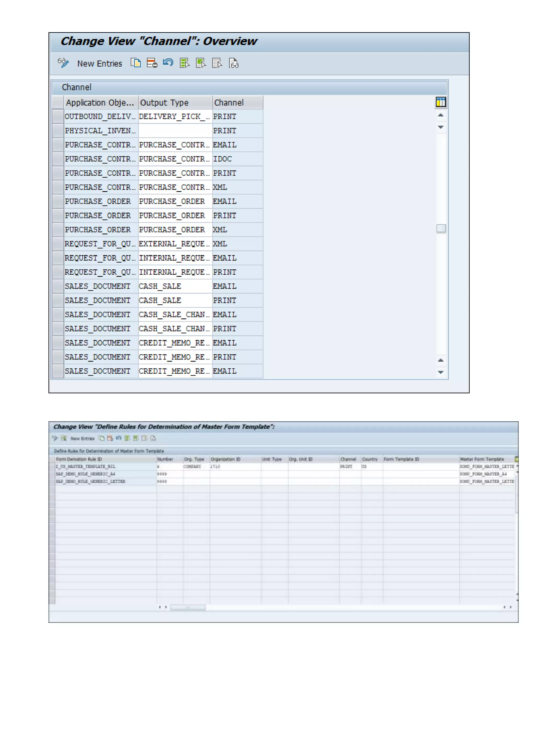Click PRINT channel in PURCHASE_ORDER row
Screen dimensions: 535x756
pos(237,216)
